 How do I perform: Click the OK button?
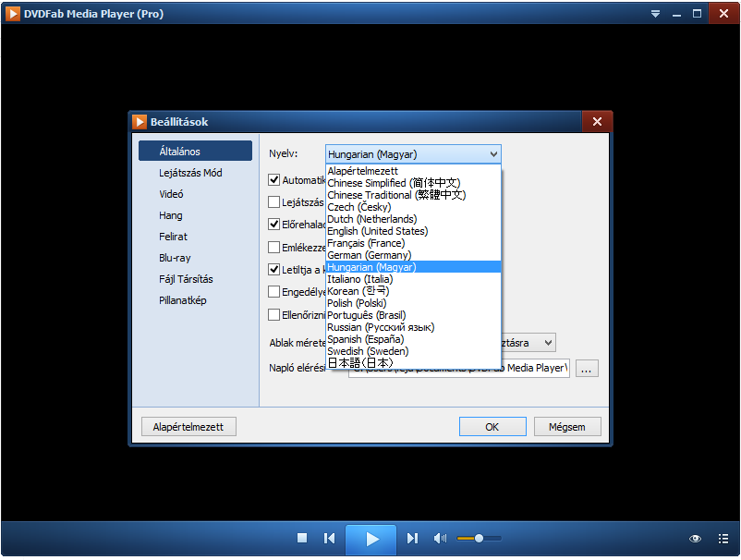click(x=492, y=427)
